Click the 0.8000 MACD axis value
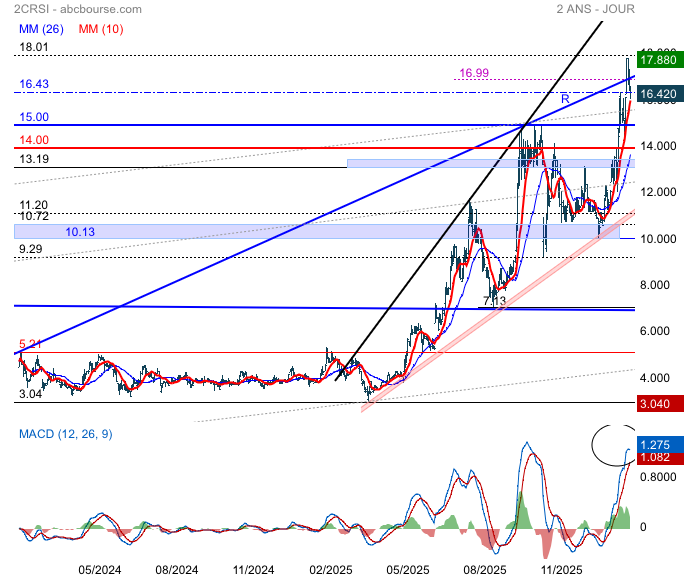The height and width of the screenshot is (580, 684). point(658,477)
